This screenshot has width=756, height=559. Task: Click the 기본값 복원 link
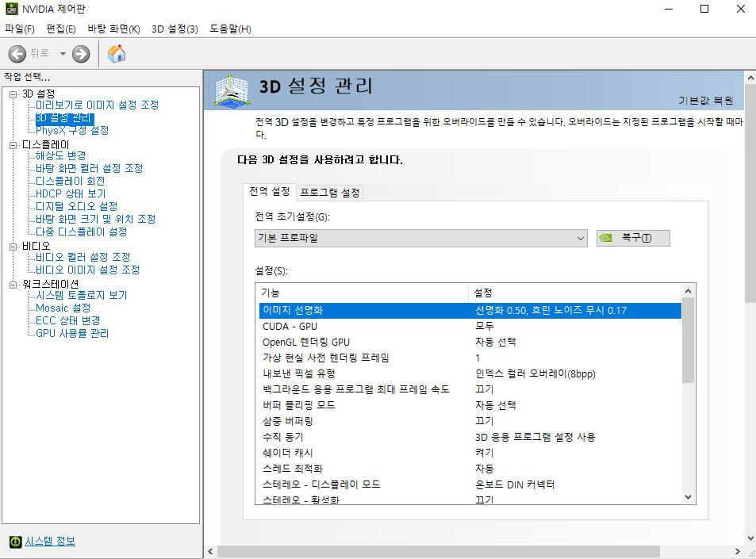(x=706, y=100)
